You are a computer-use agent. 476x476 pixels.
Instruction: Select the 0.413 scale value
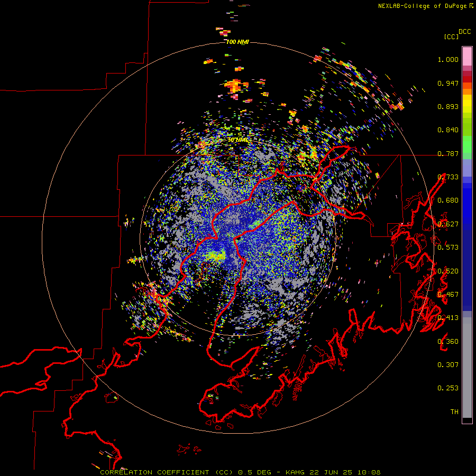coord(448,318)
